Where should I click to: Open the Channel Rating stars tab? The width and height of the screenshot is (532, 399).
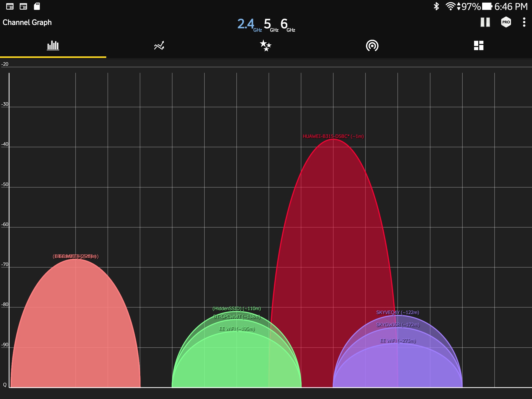click(x=265, y=46)
